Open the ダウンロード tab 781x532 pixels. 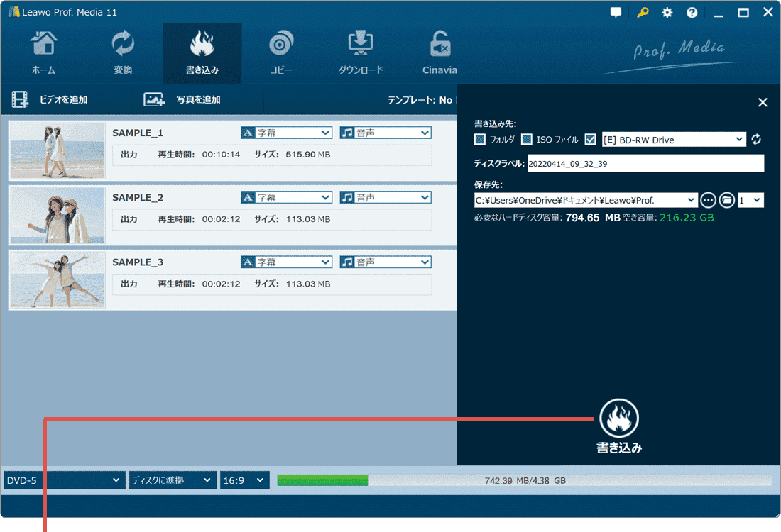click(x=361, y=51)
